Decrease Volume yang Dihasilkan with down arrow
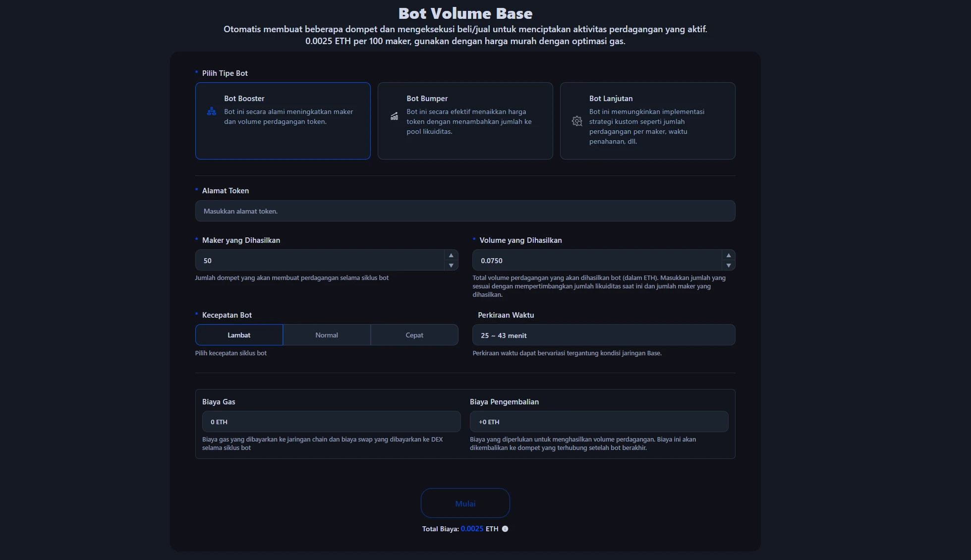 [x=728, y=266]
